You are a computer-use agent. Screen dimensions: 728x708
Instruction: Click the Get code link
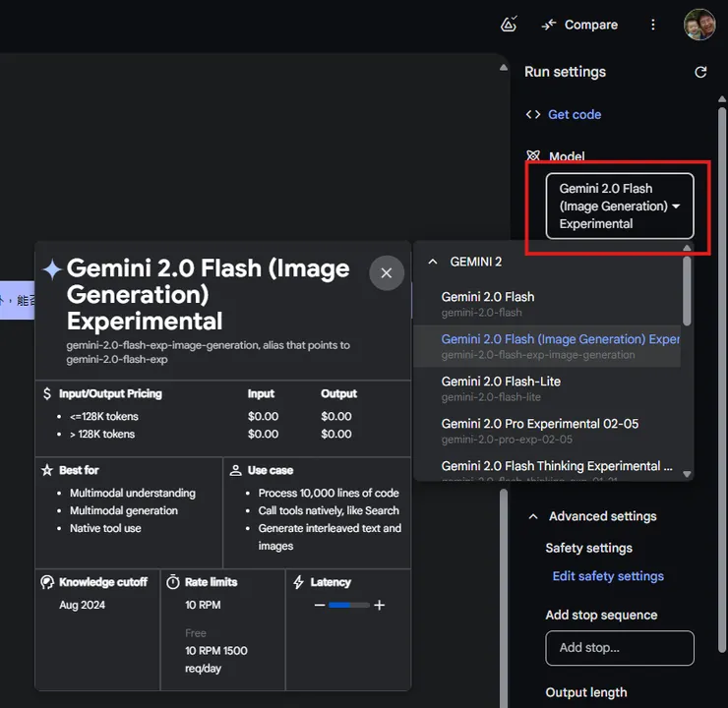click(x=575, y=114)
